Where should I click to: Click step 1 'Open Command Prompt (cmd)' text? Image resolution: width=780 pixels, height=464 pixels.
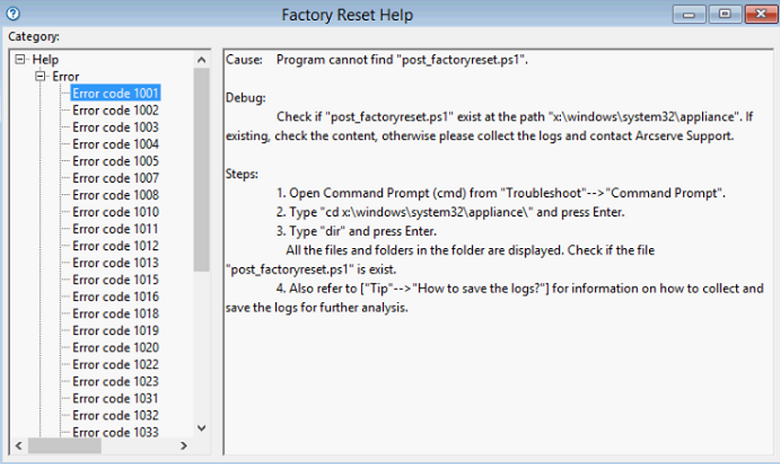(x=500, y=193)
